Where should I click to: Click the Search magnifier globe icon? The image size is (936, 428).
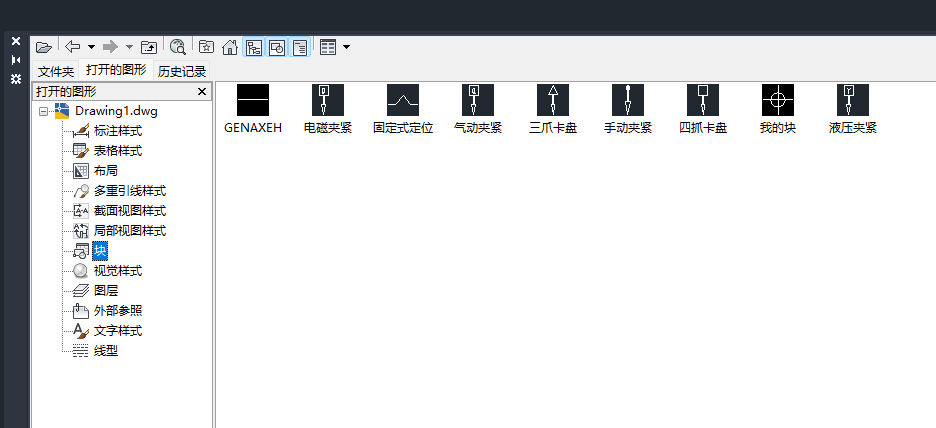tap(178, 47)
